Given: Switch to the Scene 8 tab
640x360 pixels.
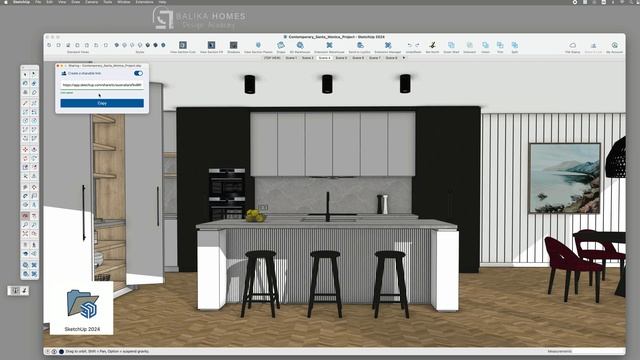Looking at the screenshot, I should tap(391, 58).
